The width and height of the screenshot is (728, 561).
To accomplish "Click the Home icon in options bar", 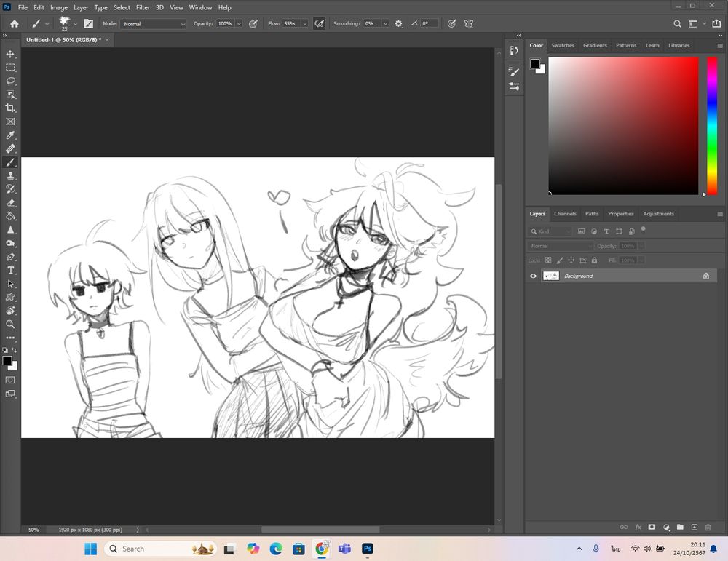I will pyautogui.click(x=15, y=24).
